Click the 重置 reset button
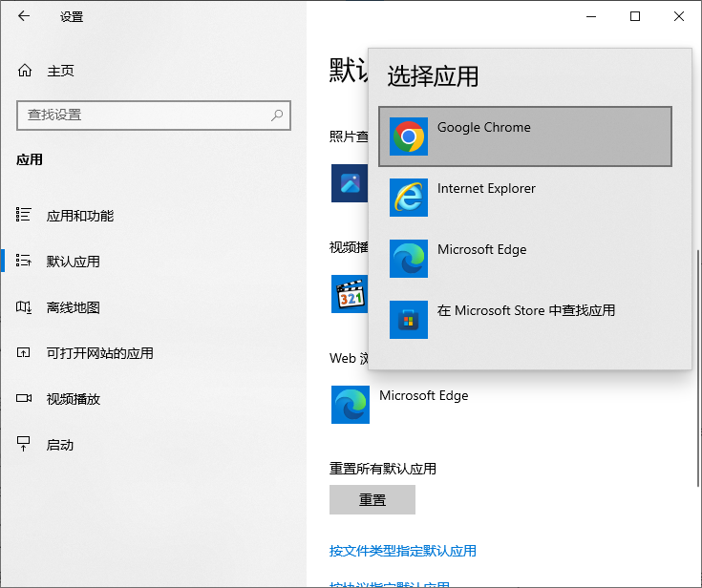This screenshot has height=588, width=702. coord(372,499)
